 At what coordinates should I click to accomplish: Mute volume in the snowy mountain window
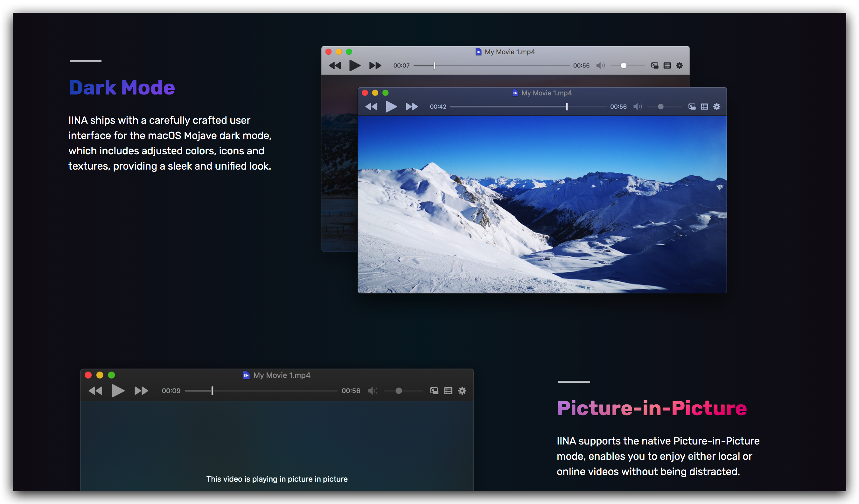[x=638, y=107]
